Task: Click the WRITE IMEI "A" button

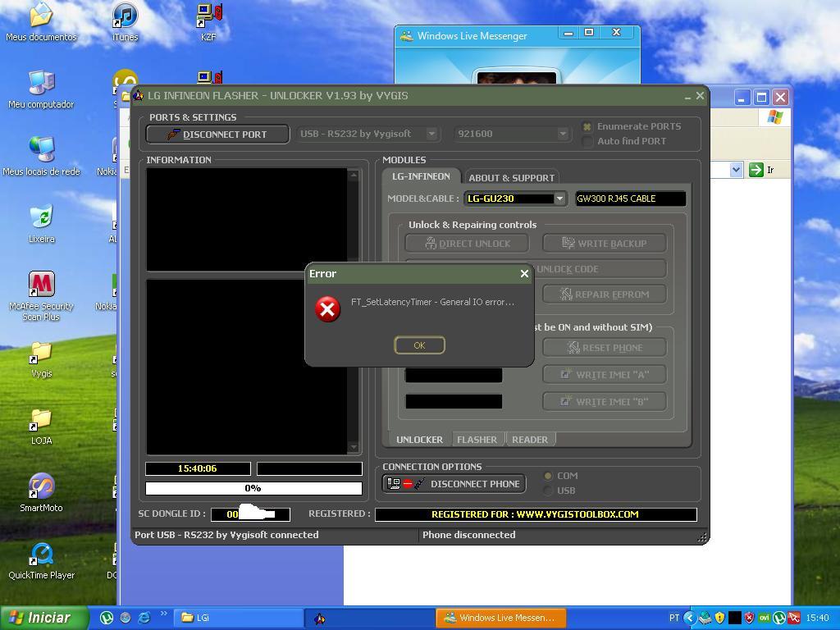Action: point(605,374)
